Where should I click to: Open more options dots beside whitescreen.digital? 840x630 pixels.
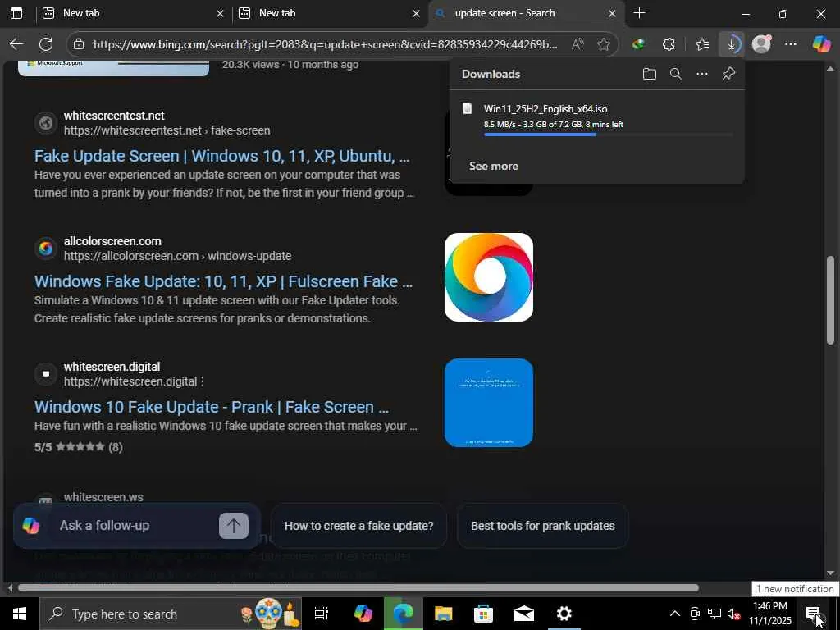[x=202, y=381]
